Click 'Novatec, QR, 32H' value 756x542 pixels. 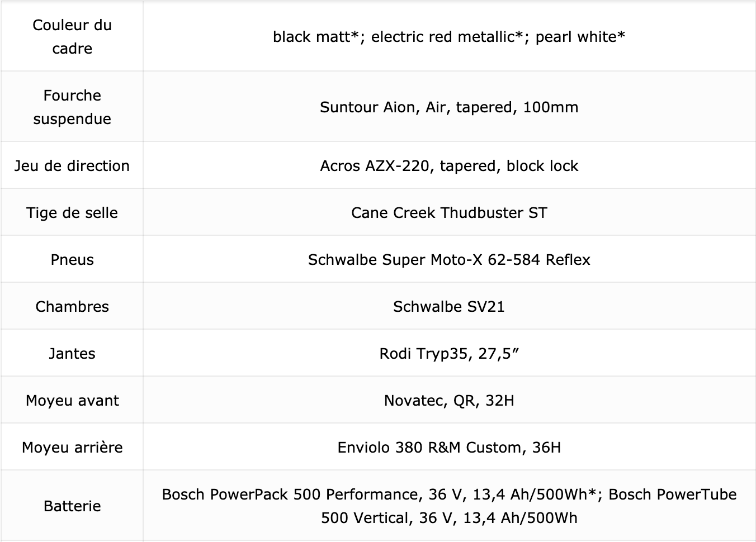pyautogui.click(x=449, y=401)
